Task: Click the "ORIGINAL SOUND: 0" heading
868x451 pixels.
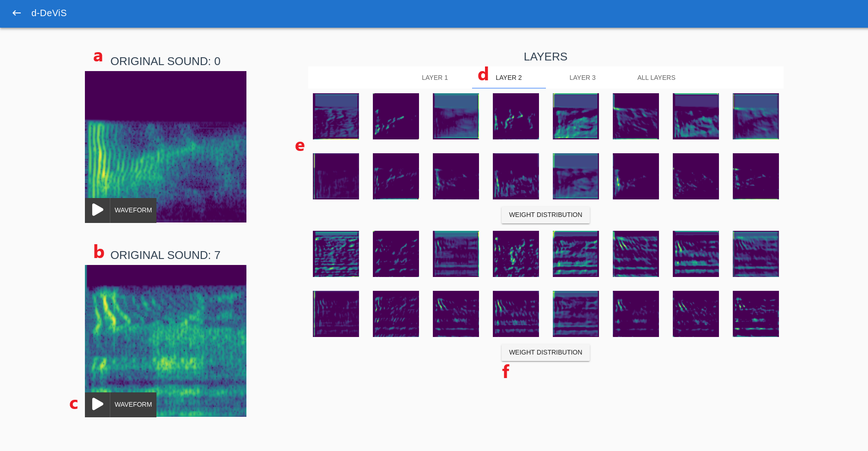Action: 165,61
